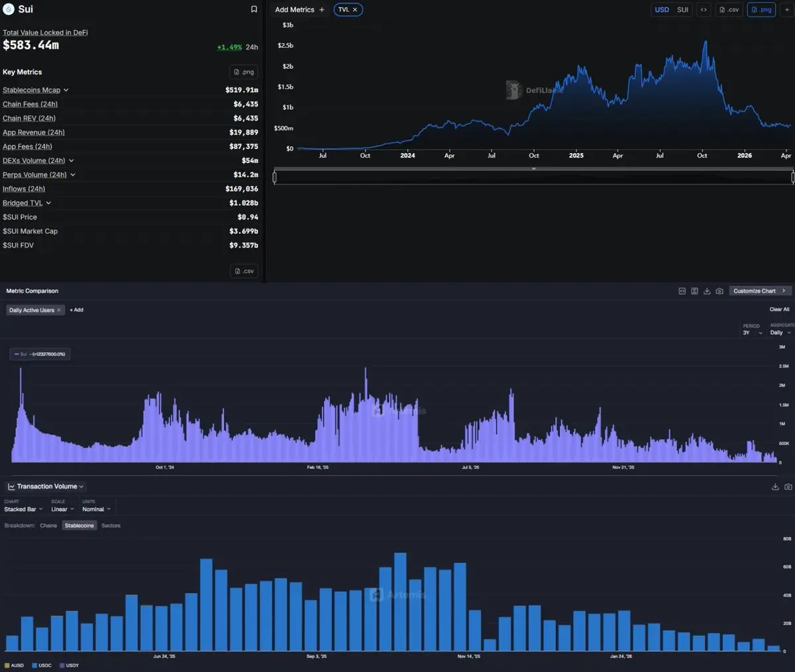Click $SUI Price value $0.94
This screenshot has width=795, height=672.
248,217
